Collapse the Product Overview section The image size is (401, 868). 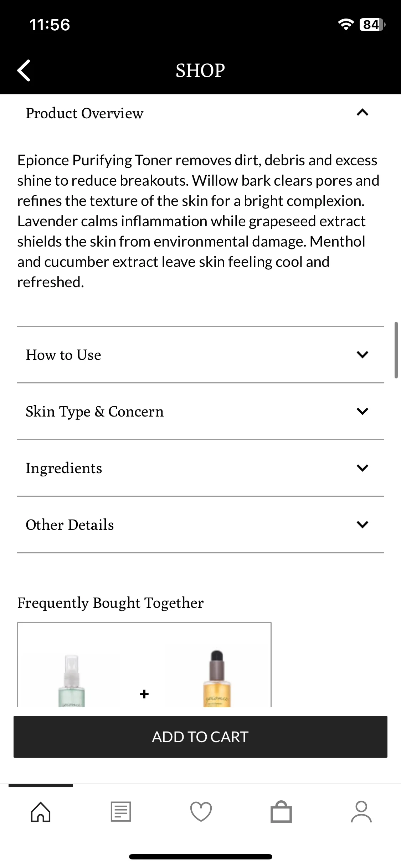[200, 113]
